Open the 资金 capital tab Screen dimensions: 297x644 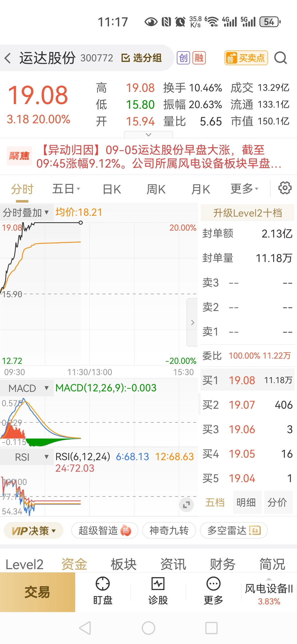[x=74, y=564]
